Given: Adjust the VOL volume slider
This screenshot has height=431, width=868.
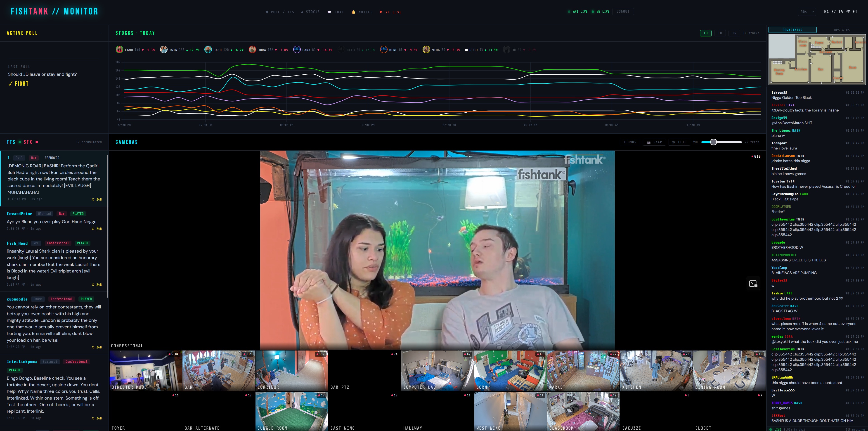Looking at the screenshot, I should click(713, 142).
